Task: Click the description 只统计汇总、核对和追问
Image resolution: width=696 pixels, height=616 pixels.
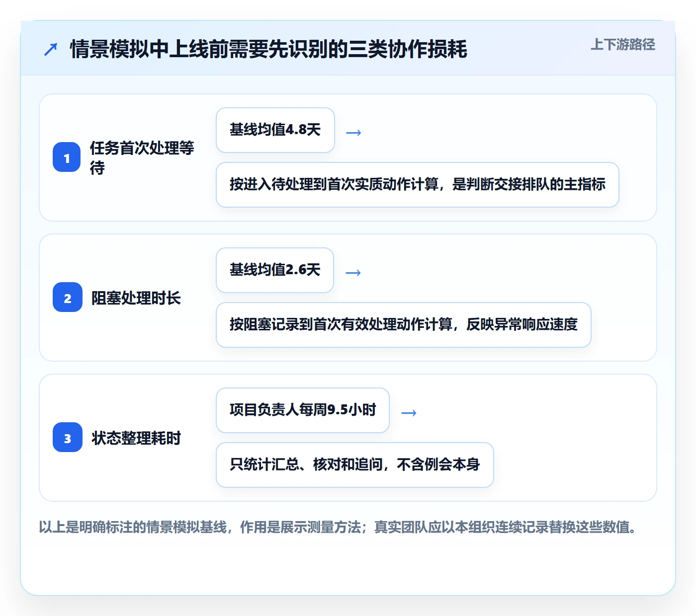Action: [355, 465]
